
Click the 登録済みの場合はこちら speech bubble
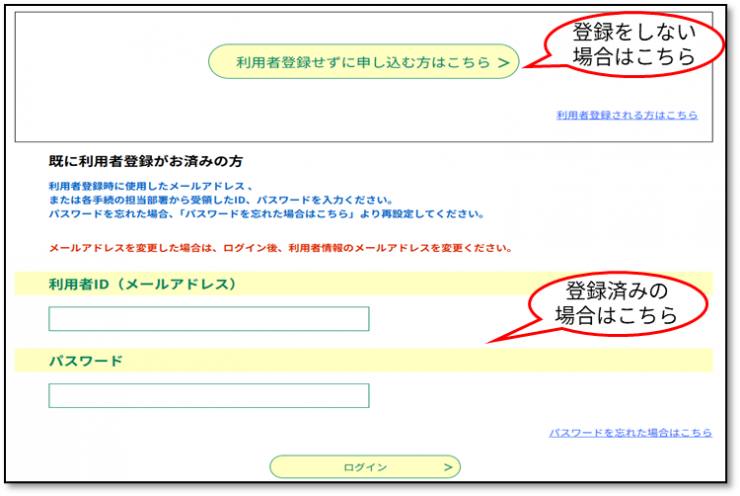point(617,303)
